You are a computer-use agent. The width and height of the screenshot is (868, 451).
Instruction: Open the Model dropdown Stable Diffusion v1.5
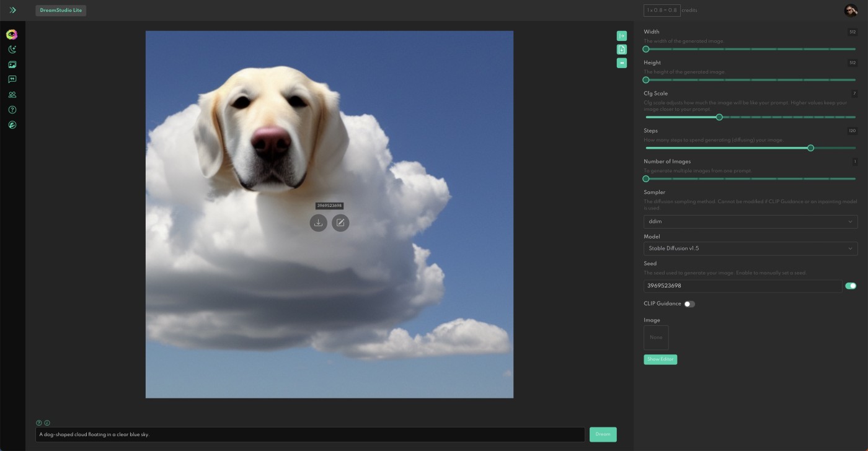pos(751,248)
